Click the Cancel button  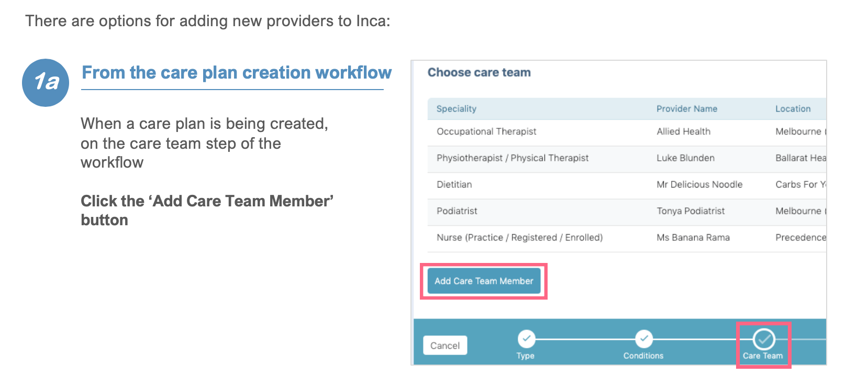(x=445, y=346)
